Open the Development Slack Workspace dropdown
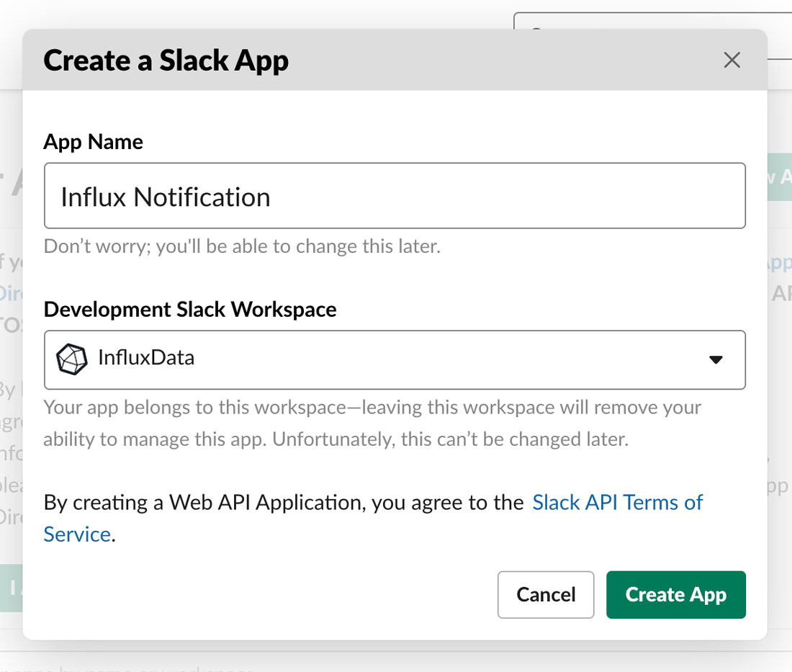792x672 pixels. tap(395, 360)
